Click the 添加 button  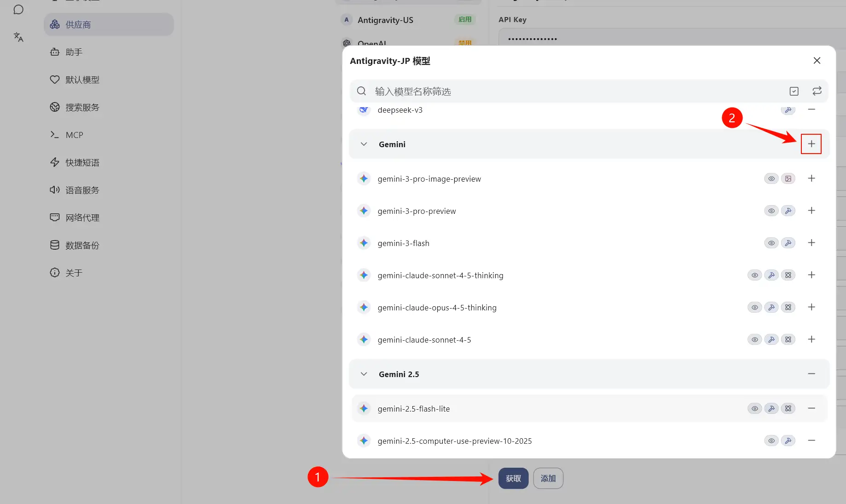click(548, 478)
